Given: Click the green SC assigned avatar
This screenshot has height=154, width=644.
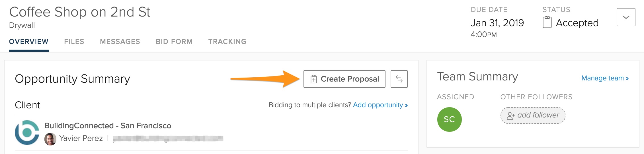Looking at the screenshot, I should pos(449,119).
